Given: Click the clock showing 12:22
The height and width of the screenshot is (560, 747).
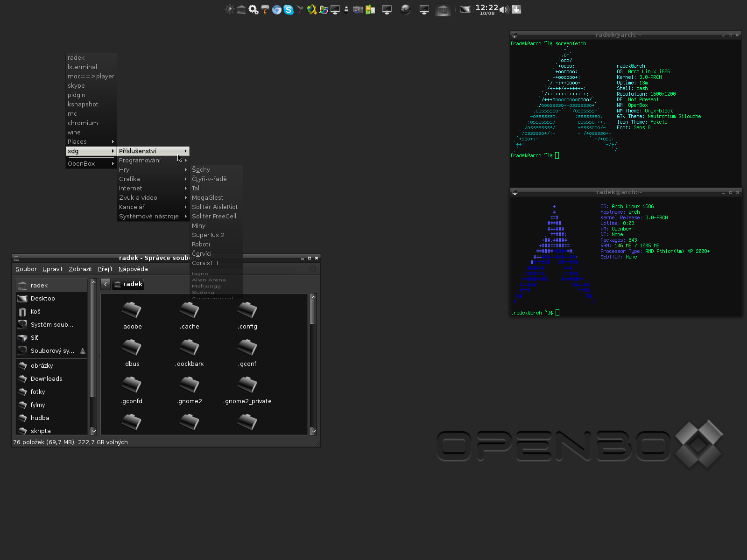Looking at the screenshot, I should [487, 9].
